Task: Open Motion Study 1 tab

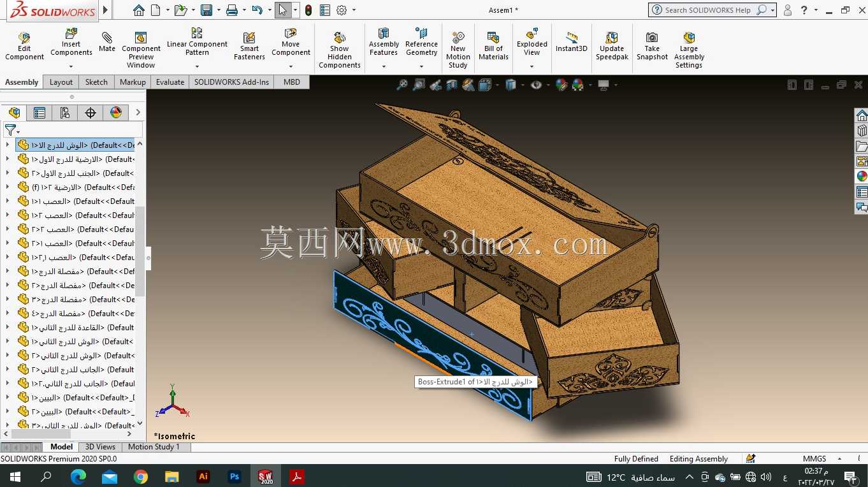Action: 154,447
